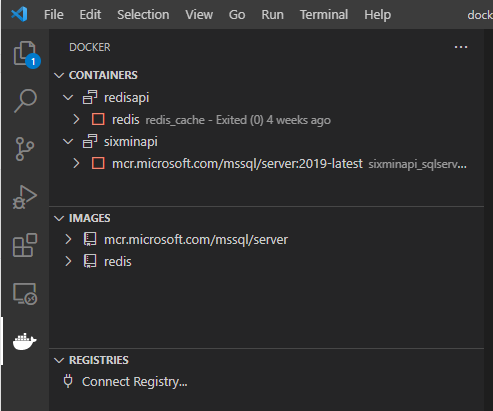Screen dimensions: 493x411
Task: Click Connect Registry... link
Action: coord(135,382)
